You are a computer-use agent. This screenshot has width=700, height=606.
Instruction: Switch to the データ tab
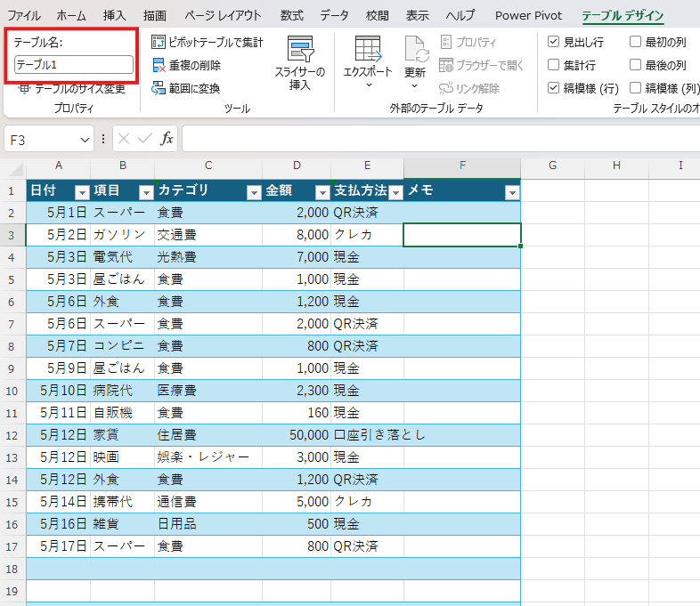click(x=334, y=16)
